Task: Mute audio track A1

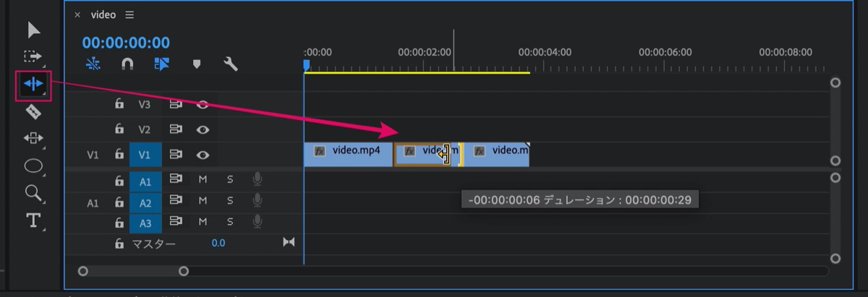Action: (203, 180)
